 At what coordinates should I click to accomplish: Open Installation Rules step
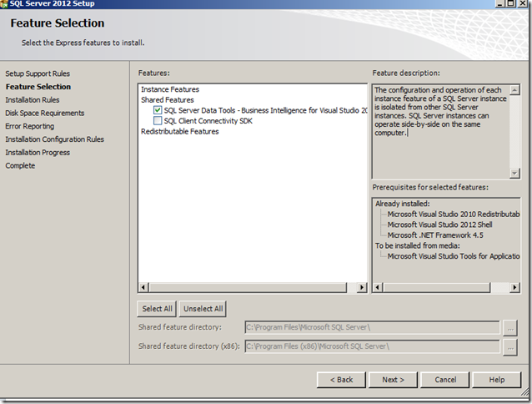point(33,100)
